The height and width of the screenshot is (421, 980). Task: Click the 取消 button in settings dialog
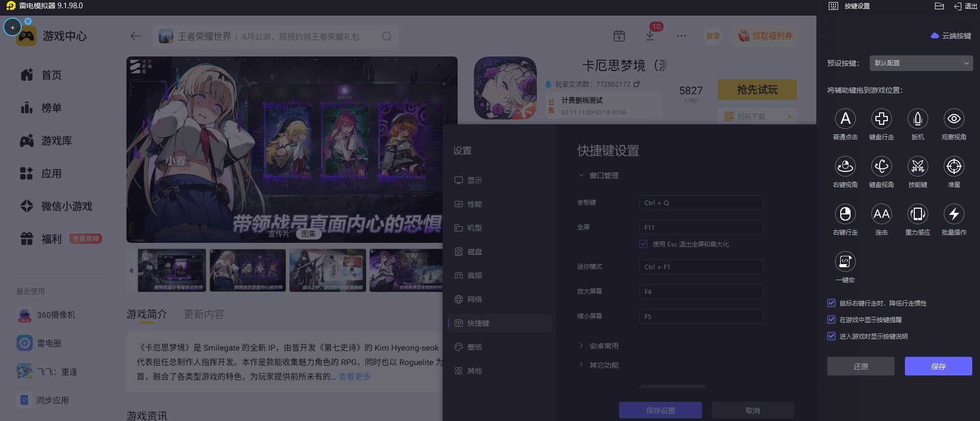pyautogui.click(x=753, y=410)
